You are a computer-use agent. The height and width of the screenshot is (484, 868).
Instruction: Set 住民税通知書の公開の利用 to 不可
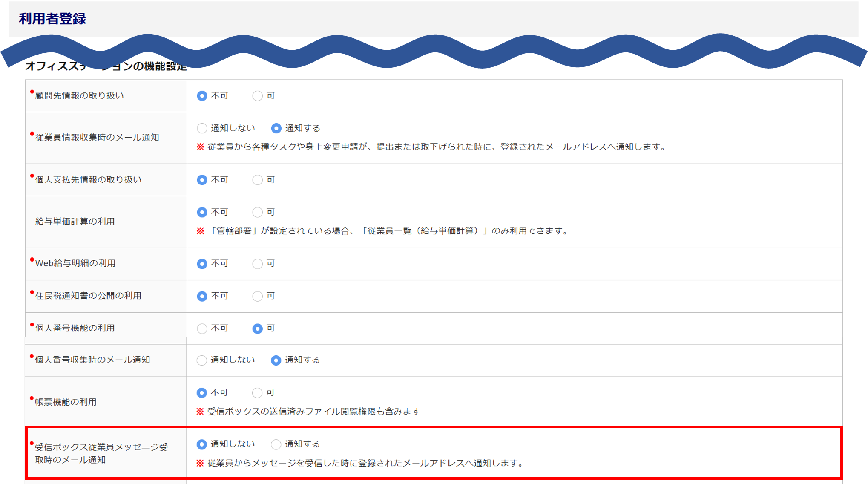(x=202, y=296)
